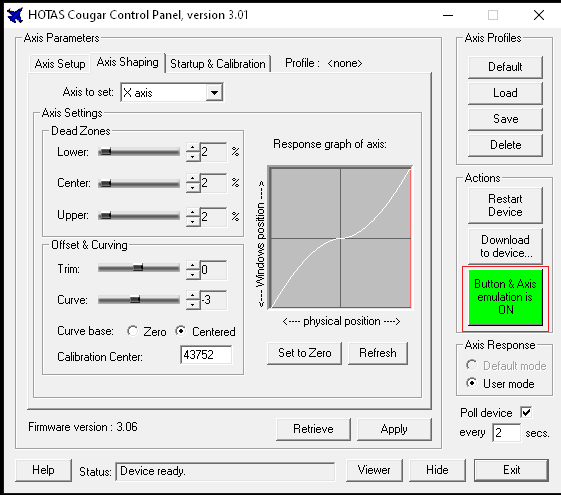Click the Lower dead zone slider thumb

[105, 152]
